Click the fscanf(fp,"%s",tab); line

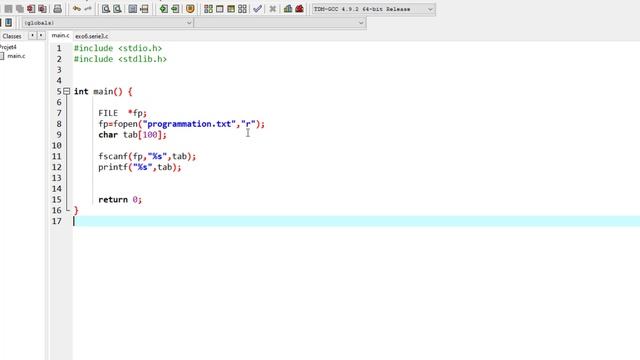pyautogui.click(x=147, y=156)
